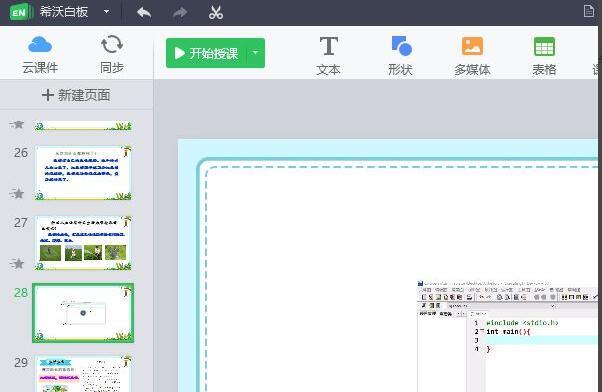Click animation star icon beside the top slide
Viewport: 602px width, 392px height.
(x=17, y=124)
